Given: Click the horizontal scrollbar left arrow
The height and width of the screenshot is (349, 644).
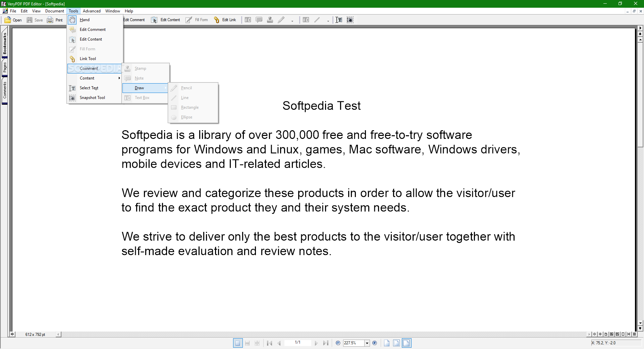Looking at the screenshot, I should tap(58, 334).
